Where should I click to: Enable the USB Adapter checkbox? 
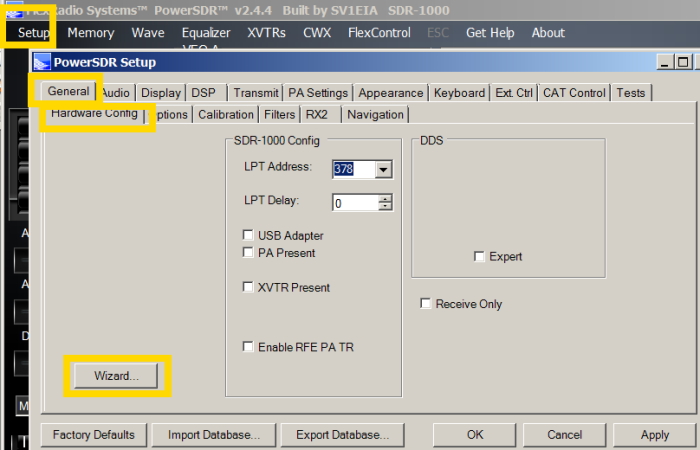248,235
